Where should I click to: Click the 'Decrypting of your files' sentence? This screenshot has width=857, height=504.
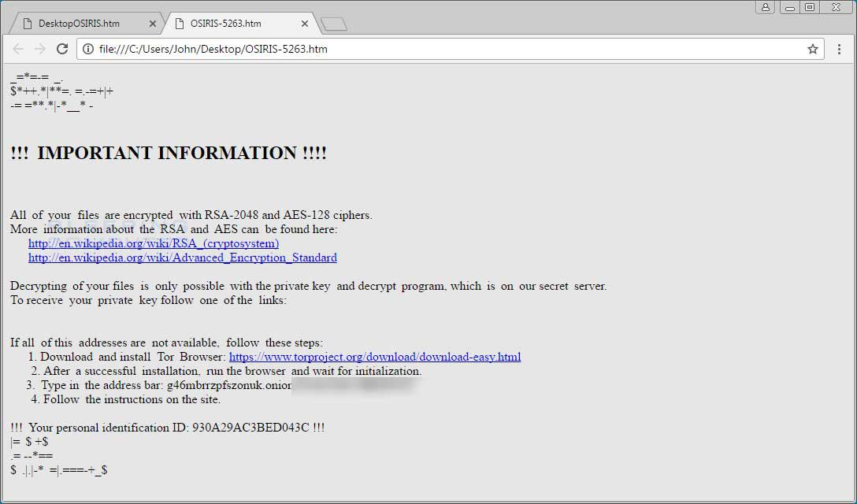click(308, 286)
